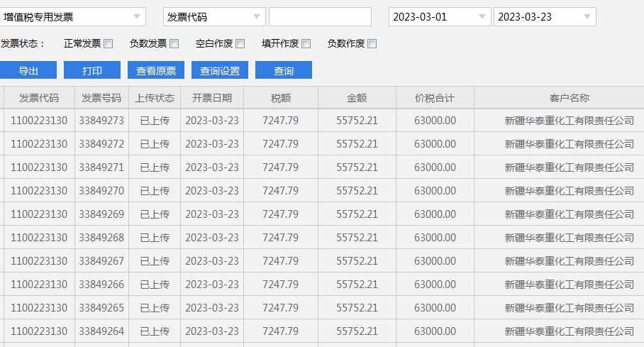This screenshot has width=644, height=347.
Task: Open 查看原票 to view original invoice
Action: (156, 70)
